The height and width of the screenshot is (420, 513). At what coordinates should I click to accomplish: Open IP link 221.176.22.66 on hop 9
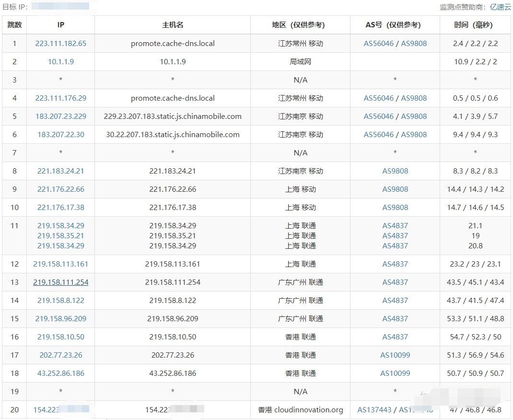(x=60, y=189)
